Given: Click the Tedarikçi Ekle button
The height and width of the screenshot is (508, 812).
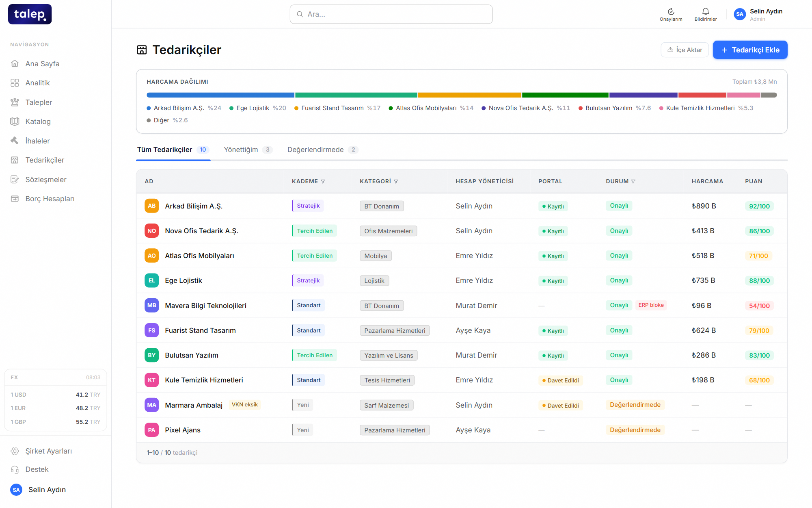Looking at the screenshot, I should click(750, 50).
